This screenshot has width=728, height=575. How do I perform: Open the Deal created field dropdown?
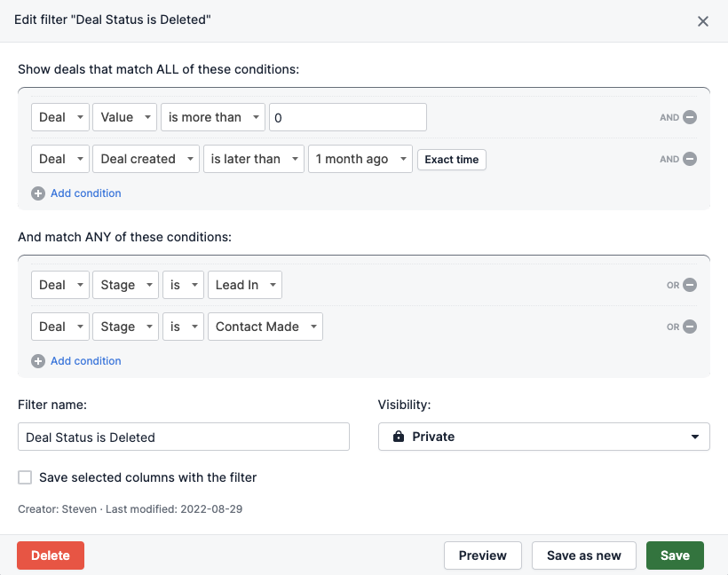(x=146, y=159)
